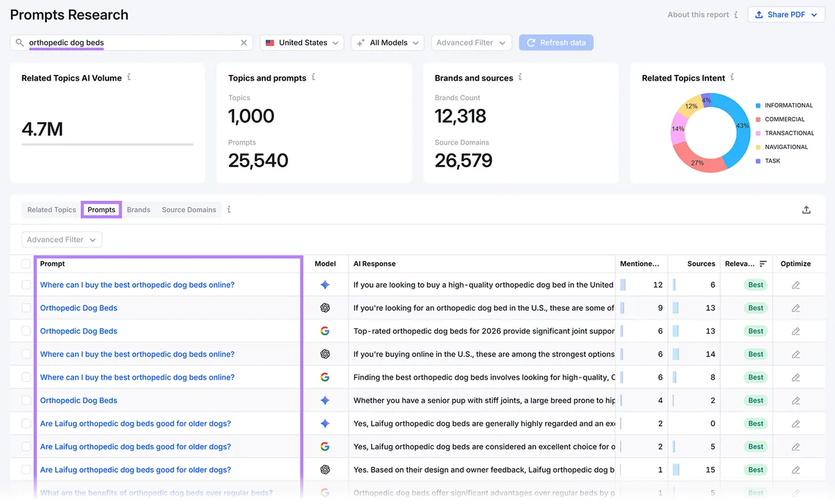This screenshot has width=835, height=504.
Task: Check the box for the Sources 14 row
Action: coord(26,355)
